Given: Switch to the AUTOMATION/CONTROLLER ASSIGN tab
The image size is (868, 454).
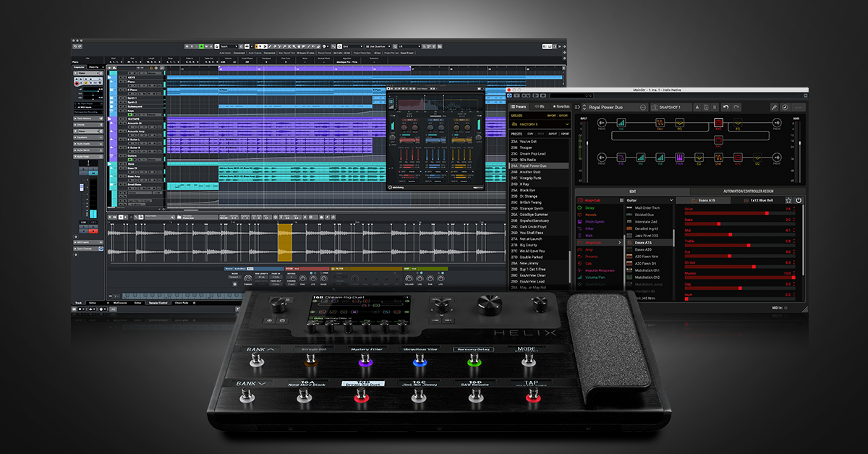Looking at the screenshot, I should pos(748,192).
